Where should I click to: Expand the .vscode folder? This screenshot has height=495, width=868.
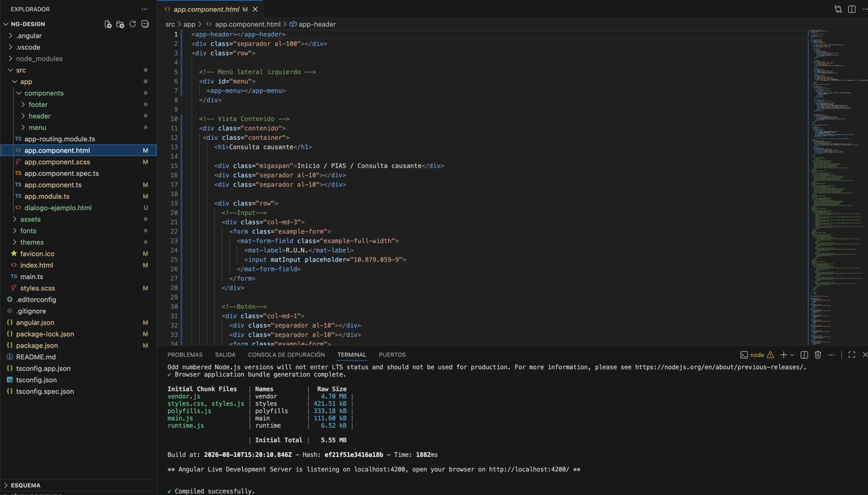[78, 47]
